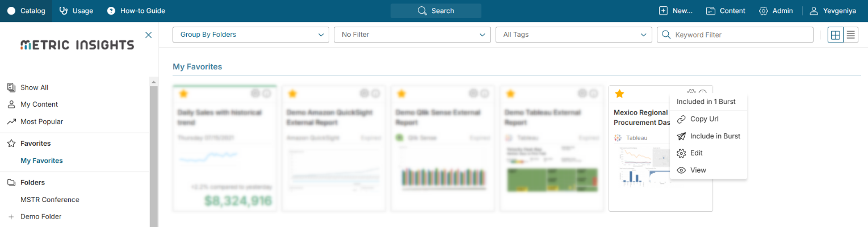
Task: Select Copy Url from context menu
Action: pos(704,119)
